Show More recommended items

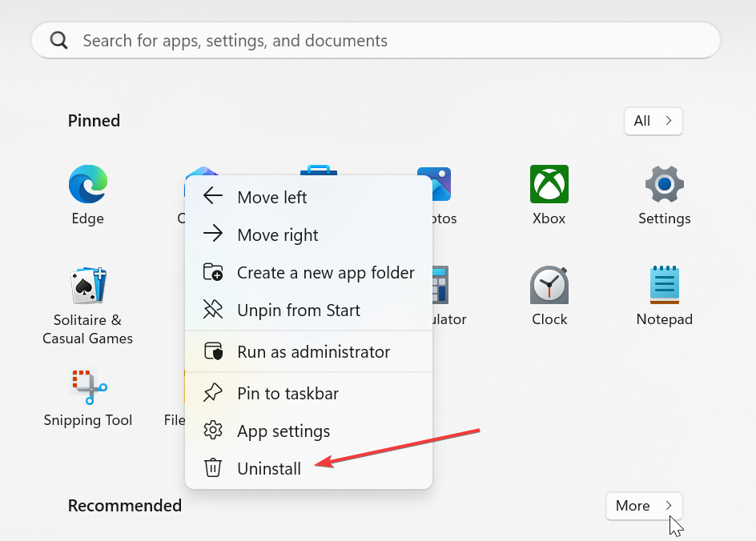point(644,506)
